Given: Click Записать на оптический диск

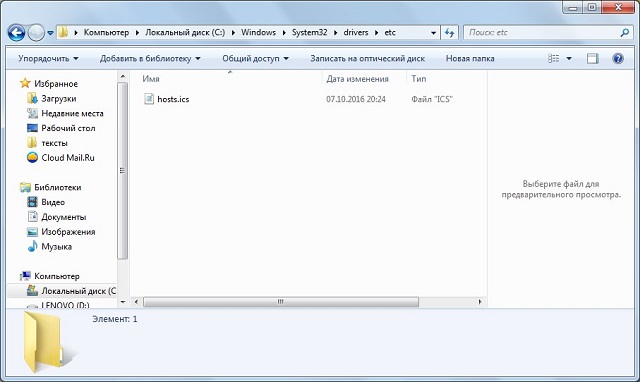Looking at the screenshot, I should pos(367,58).
